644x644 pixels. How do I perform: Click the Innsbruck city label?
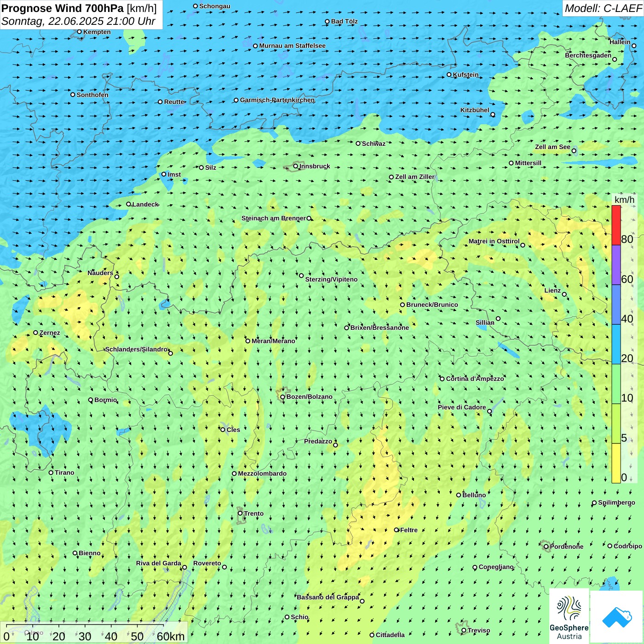(315, 166)
